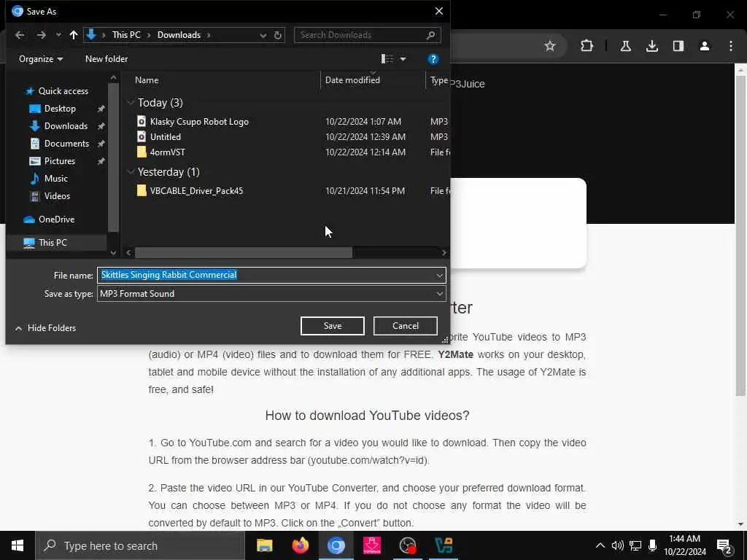Click Downloads in address path
The height and width of the screenshot is (560, 747).
[x=179, y=35]
